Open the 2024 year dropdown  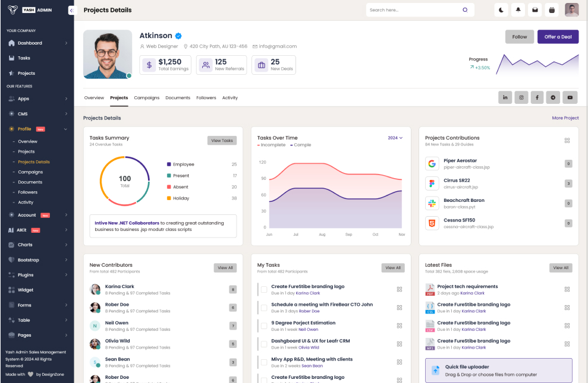pos(395,138)
